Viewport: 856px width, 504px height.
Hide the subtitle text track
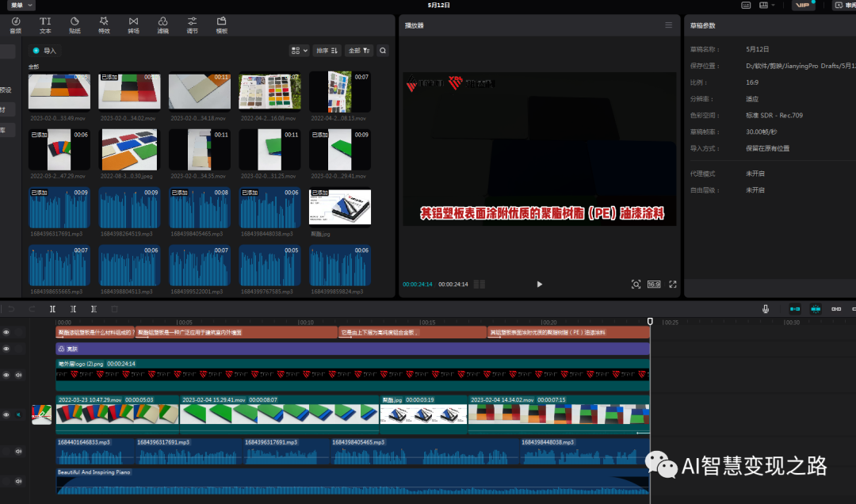click(x=6, y=332)
